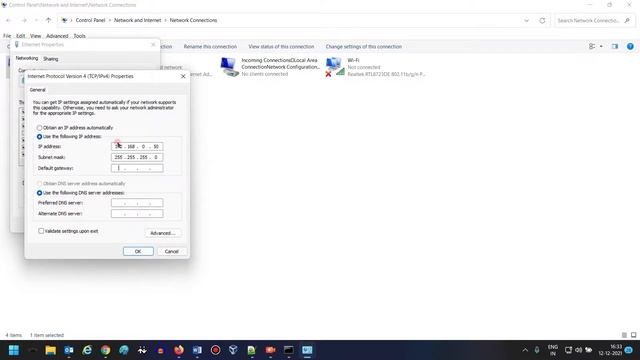This screenshot has width=640, height=360.
Task: Open the blue Help icon
Action: click(630, 47)
